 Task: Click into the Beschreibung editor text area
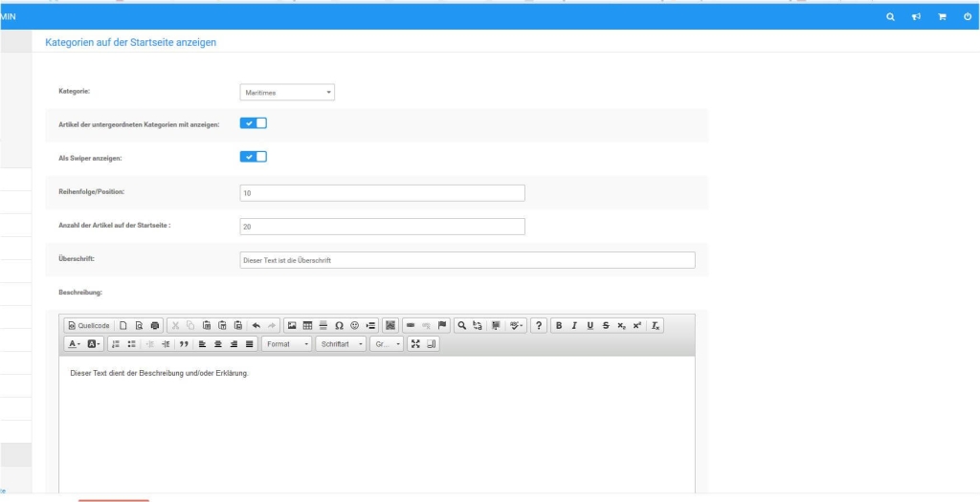point(376,421)
